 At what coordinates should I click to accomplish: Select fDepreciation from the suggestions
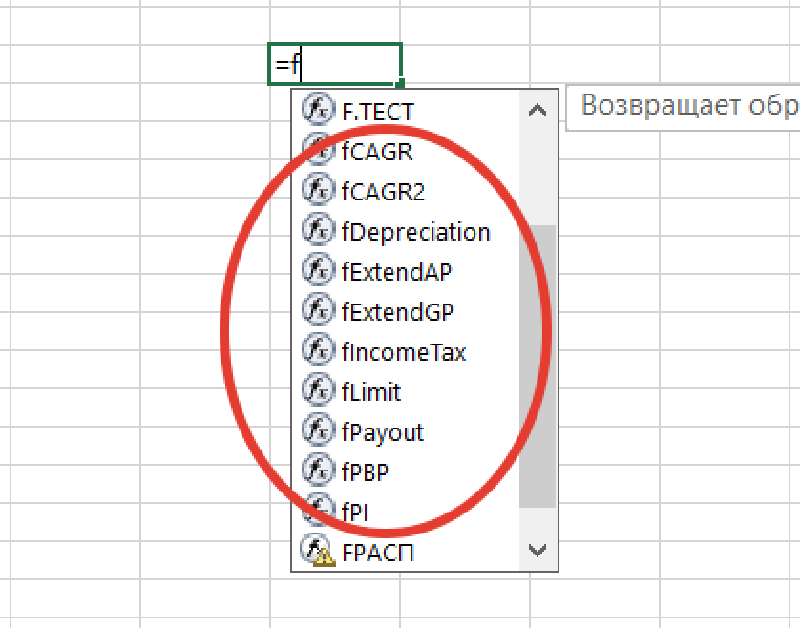point(414,231)
